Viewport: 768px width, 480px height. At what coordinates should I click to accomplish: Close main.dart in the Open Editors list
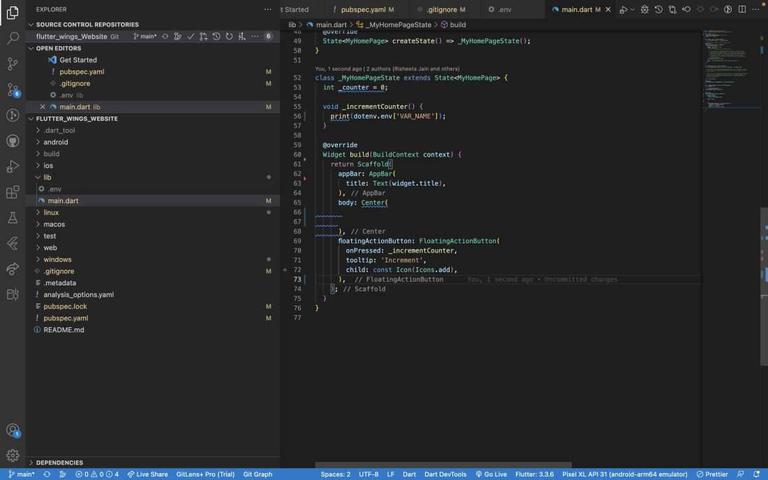(43, 107)
